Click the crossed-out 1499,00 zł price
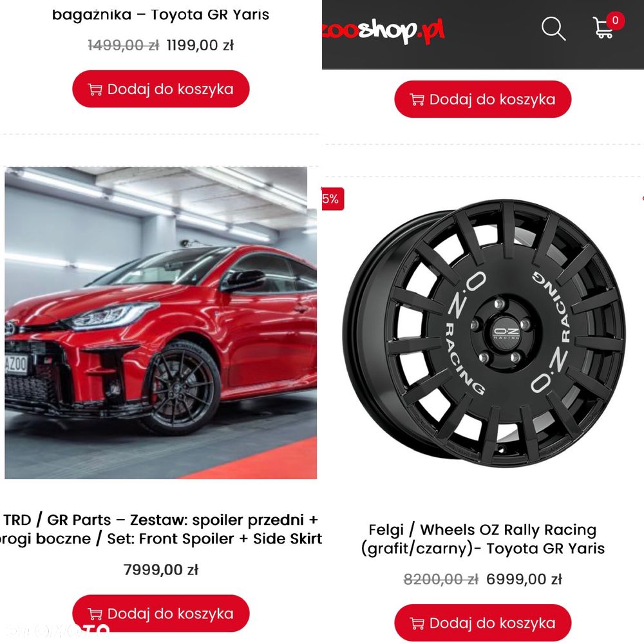This screenshot has height=644, width=644. (124, 45)
